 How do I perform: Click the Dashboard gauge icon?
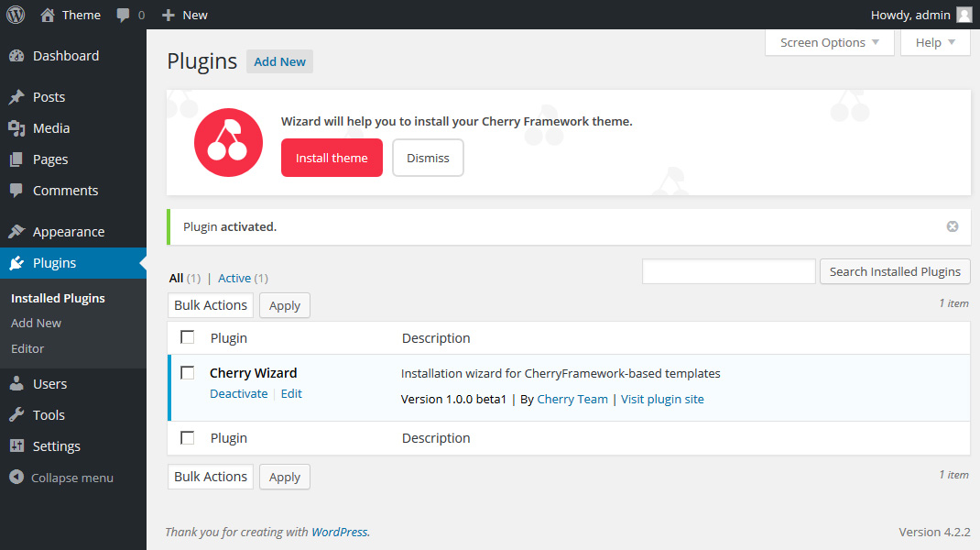(x=16, y=56)
